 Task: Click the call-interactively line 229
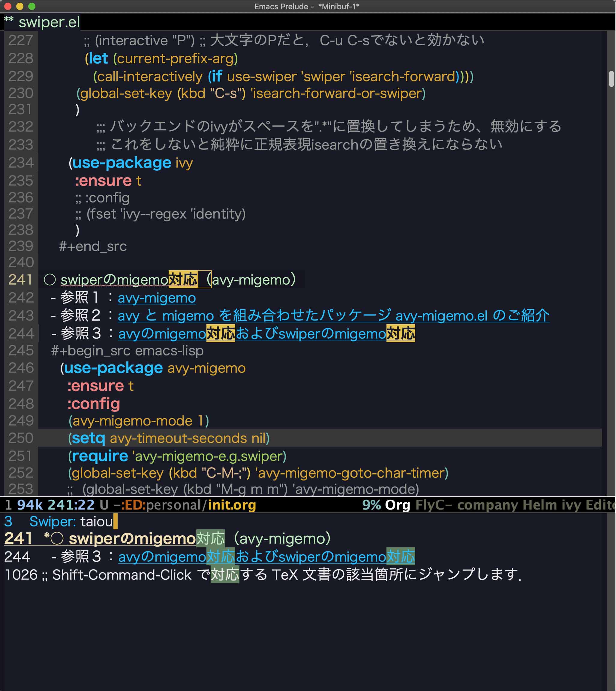[x=284, y=76]
